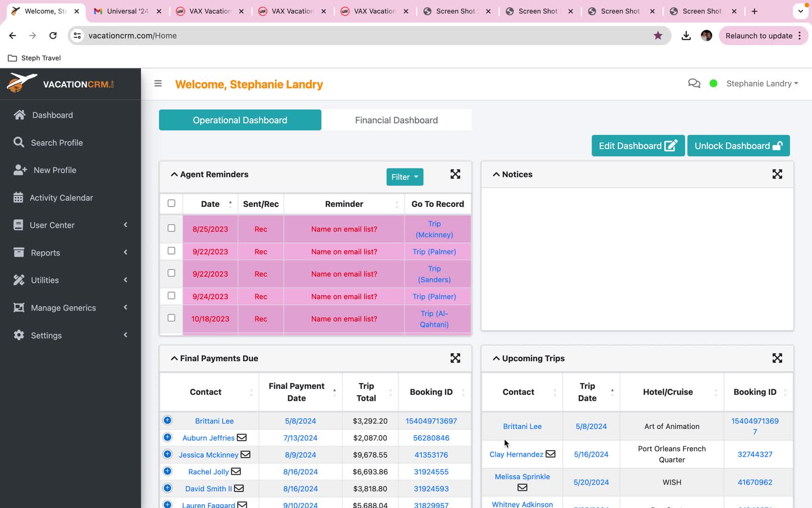Click email icon under Melissa Sprinkle
812x508 pixels.
(x=522, y=488)
